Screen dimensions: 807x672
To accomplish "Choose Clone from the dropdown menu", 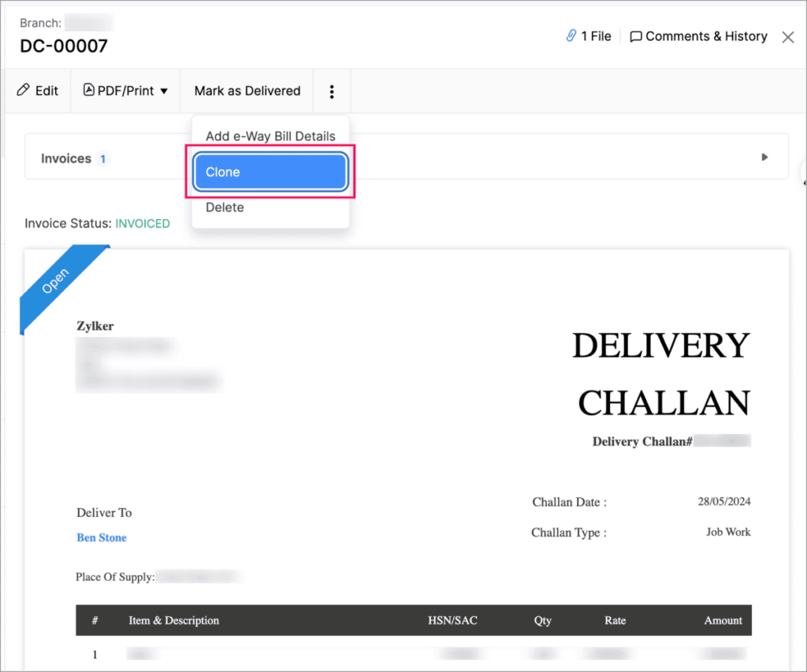I will pyautogui.click(x=270, y=172).
